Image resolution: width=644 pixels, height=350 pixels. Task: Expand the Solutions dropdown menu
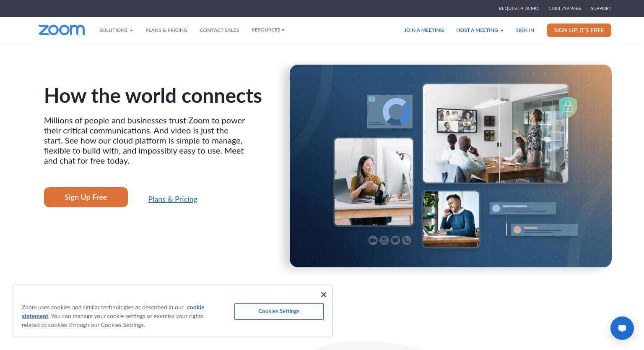(x=116, y=30)
